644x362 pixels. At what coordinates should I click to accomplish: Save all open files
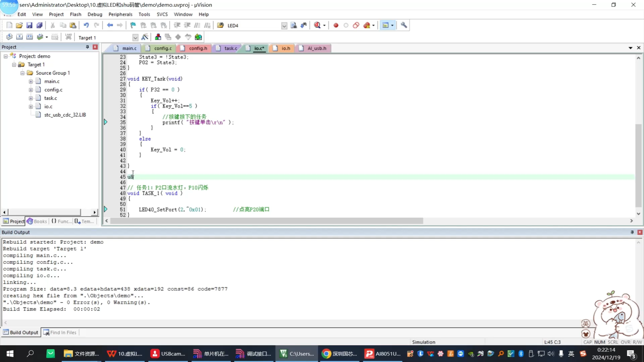coord(39,25)
